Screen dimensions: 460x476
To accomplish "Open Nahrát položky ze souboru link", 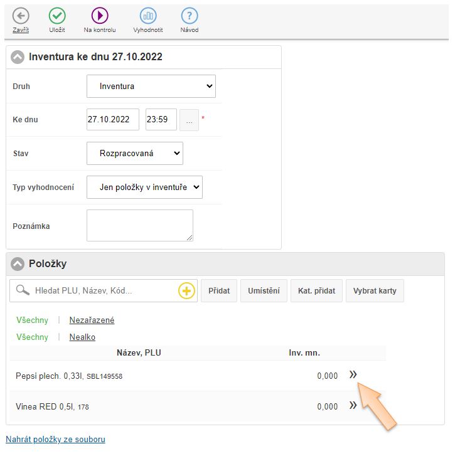I will point(55,440).
